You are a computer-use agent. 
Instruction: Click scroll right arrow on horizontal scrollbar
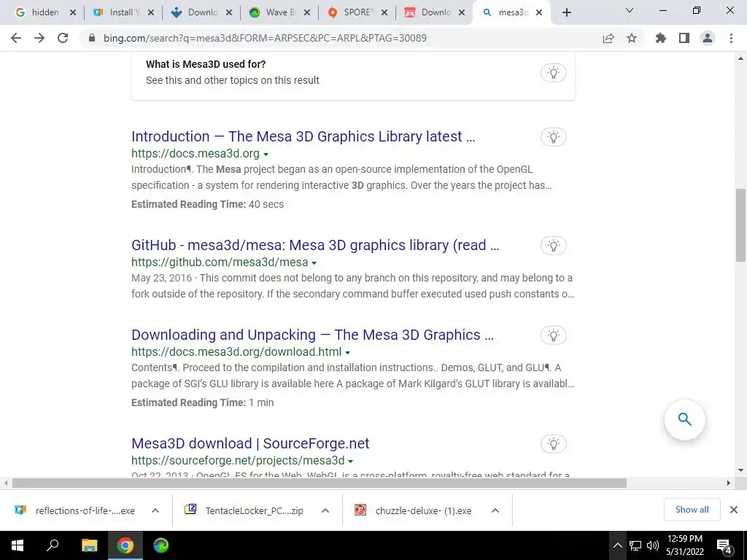(x=729, y=483)
